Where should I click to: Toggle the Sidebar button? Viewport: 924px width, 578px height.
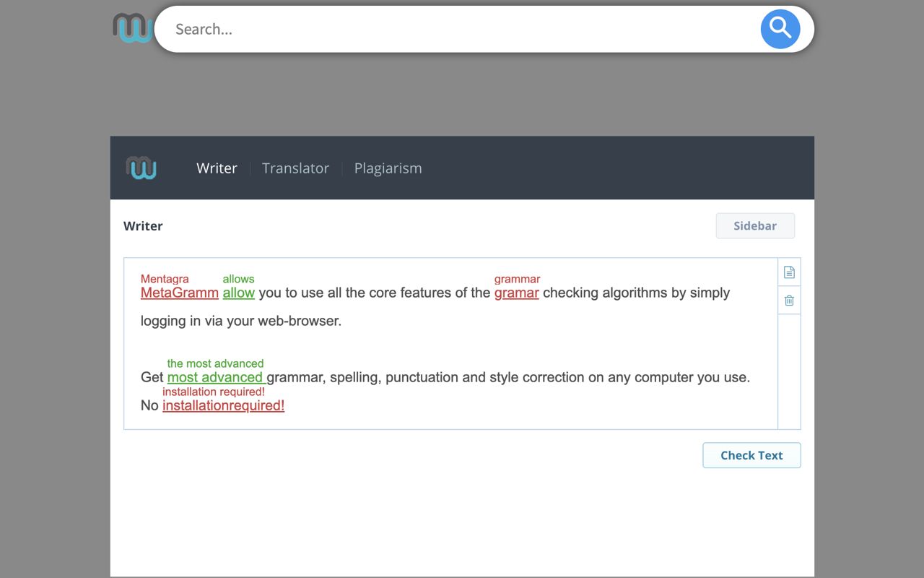click(x=755, y=225)
